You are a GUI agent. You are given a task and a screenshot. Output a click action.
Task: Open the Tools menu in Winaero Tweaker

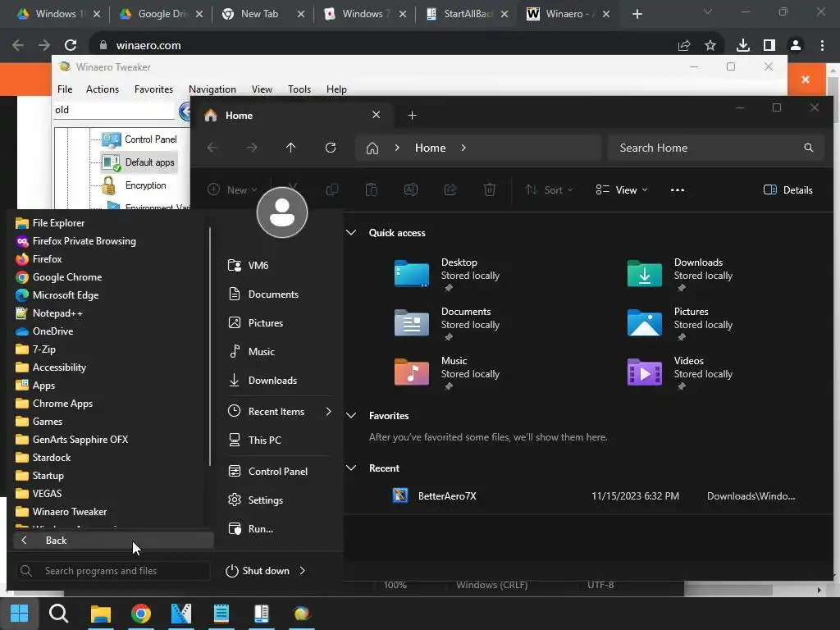[299, 89]
